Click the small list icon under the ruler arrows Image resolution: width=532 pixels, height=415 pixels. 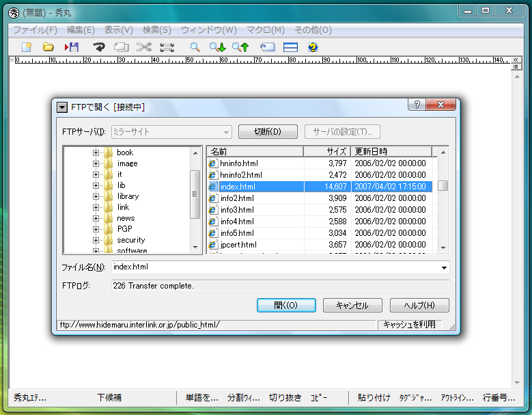click(516, 67)
